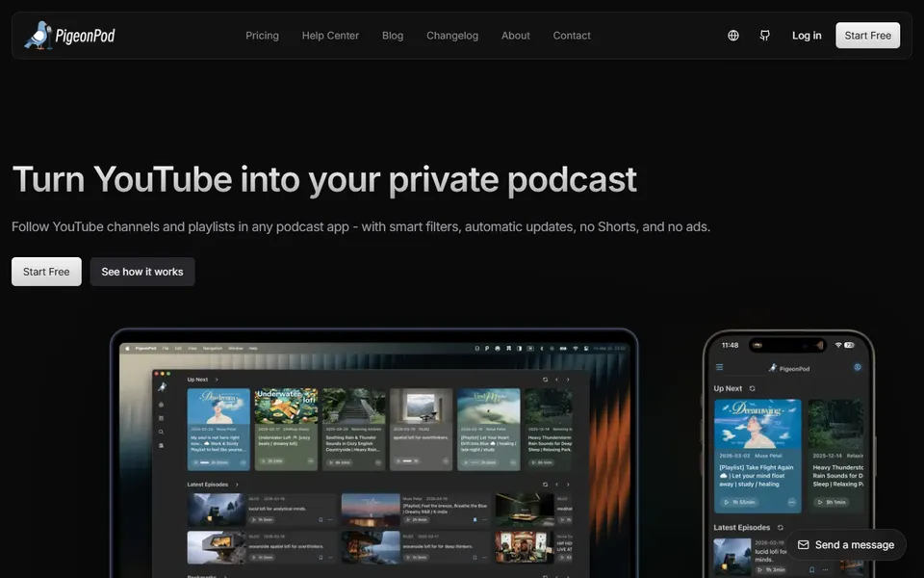Screen dimensions: 924x578
Task: Bookmark oceanside spatial lofi for overthinkers episode
Action: 321,558
